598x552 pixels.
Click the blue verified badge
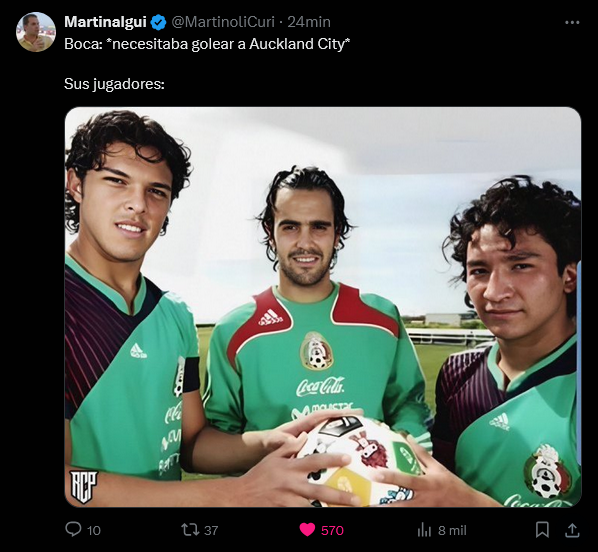(158, 22)
